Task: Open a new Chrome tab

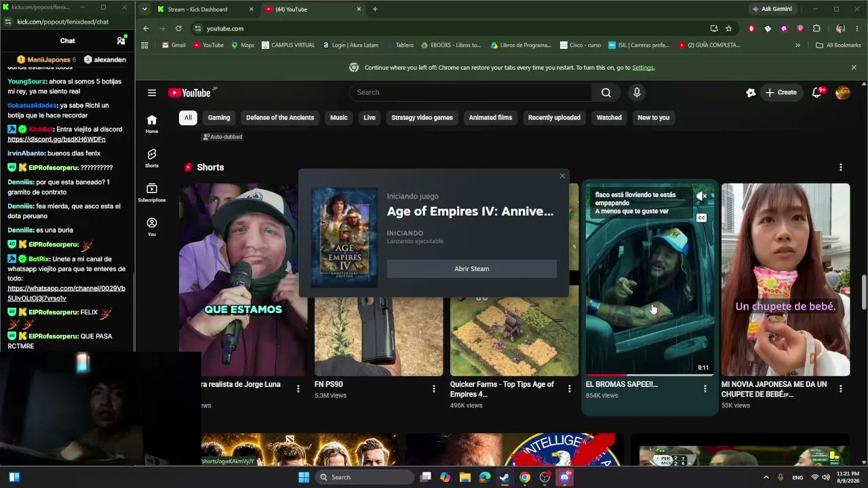Action: 375,9
